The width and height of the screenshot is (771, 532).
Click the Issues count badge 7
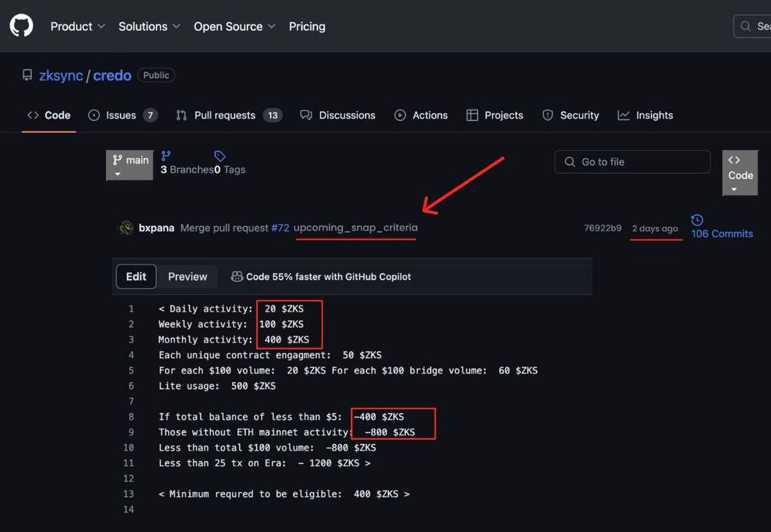pos(150,116)
